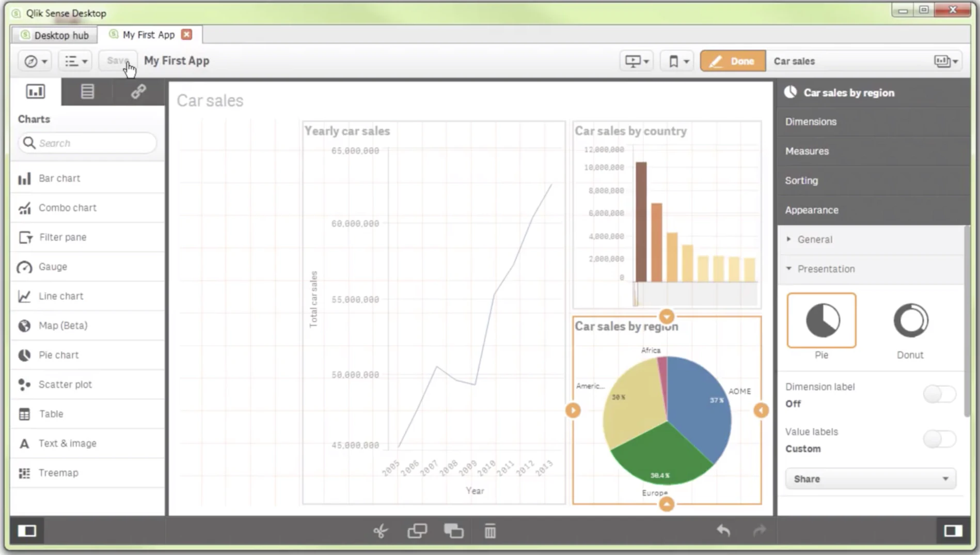This screenshot has height=555, width=980.
Task: Toggle the Dimension label switch on
Action: [939, 394]
